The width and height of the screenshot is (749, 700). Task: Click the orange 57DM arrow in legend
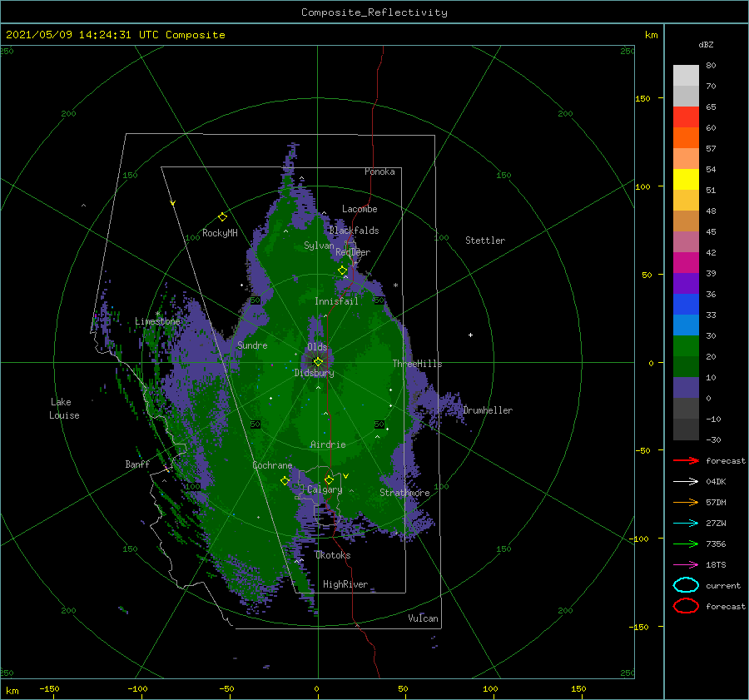[686, 502]
